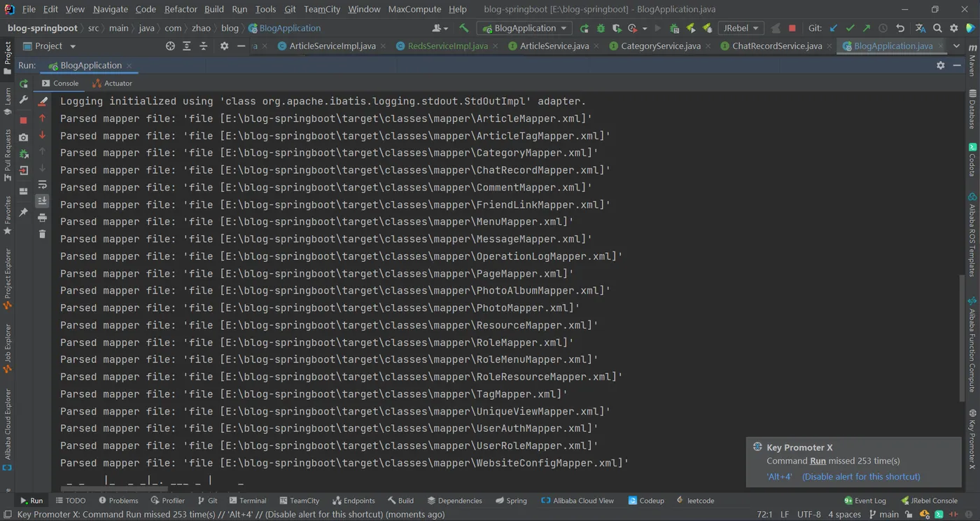This screenshot has width=980, height=521.
Task: Click the Build project hammer icon
Action: 464,28
